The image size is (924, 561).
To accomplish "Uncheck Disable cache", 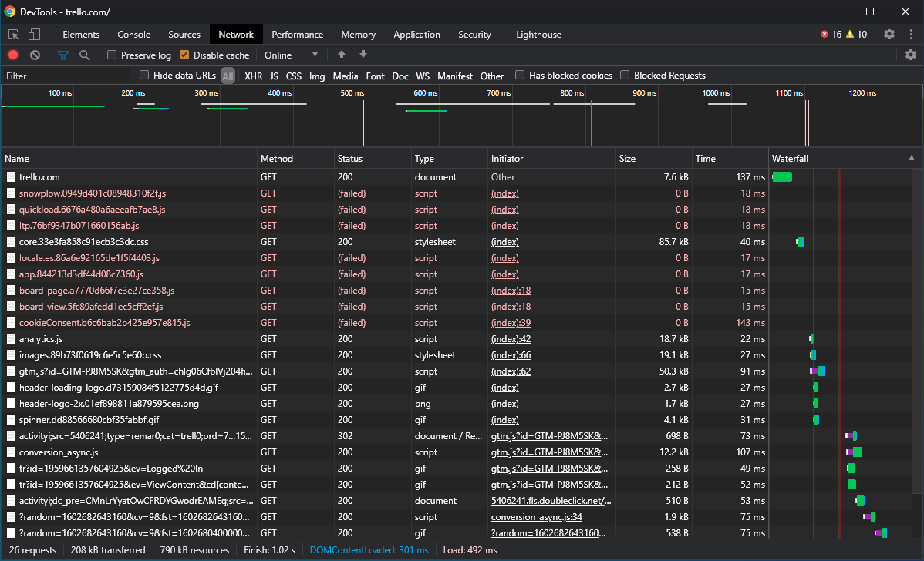I will click(x=184, y=55).
